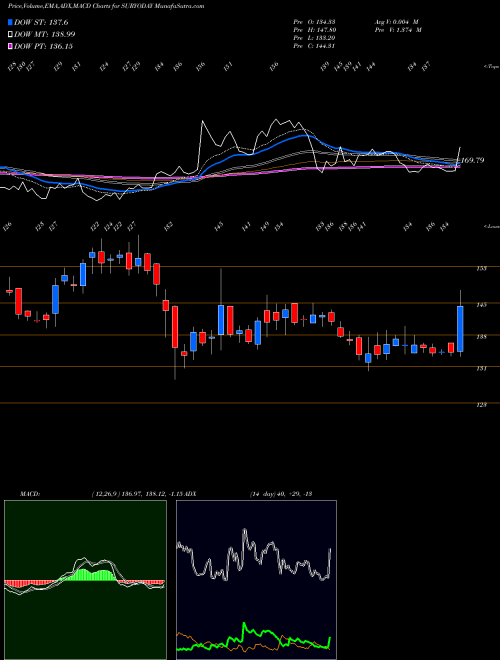Click the 'Pre H: 147.50' value
This screenshot has height=660, width=500.
[x=314, y=29]
